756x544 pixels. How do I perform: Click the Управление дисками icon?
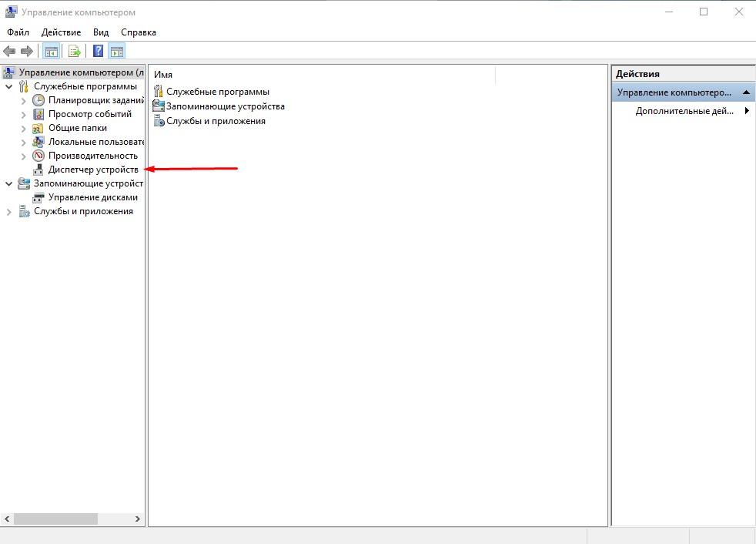tap(38, 197)
